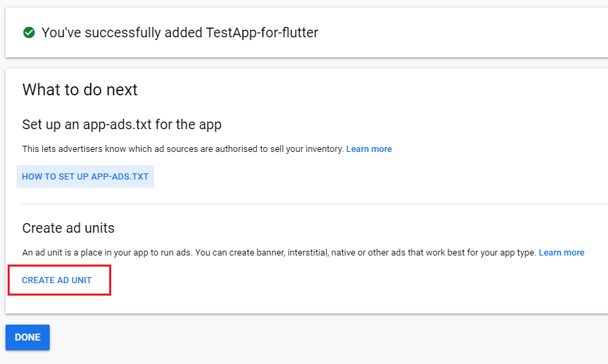The width and height of the screenshot is (608, 364).
Task: Click the "What to do next" heading
Action: click(x=80, y=90)
